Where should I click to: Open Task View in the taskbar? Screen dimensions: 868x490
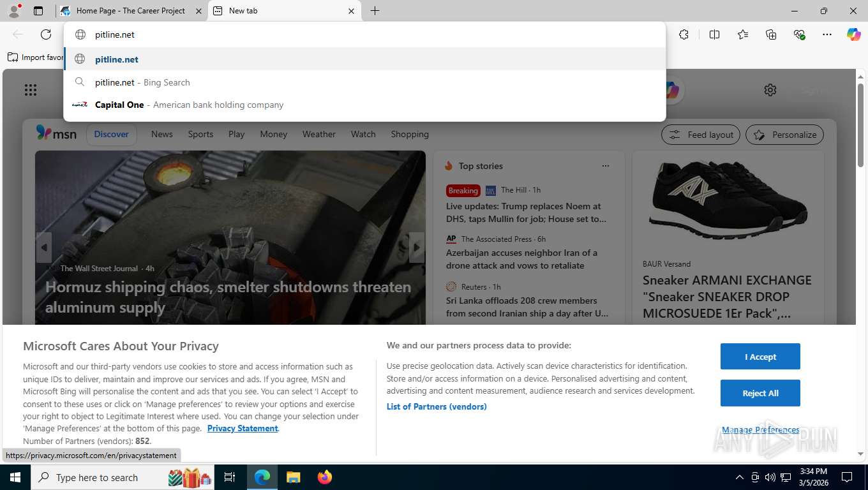click(x=230, y=477)
